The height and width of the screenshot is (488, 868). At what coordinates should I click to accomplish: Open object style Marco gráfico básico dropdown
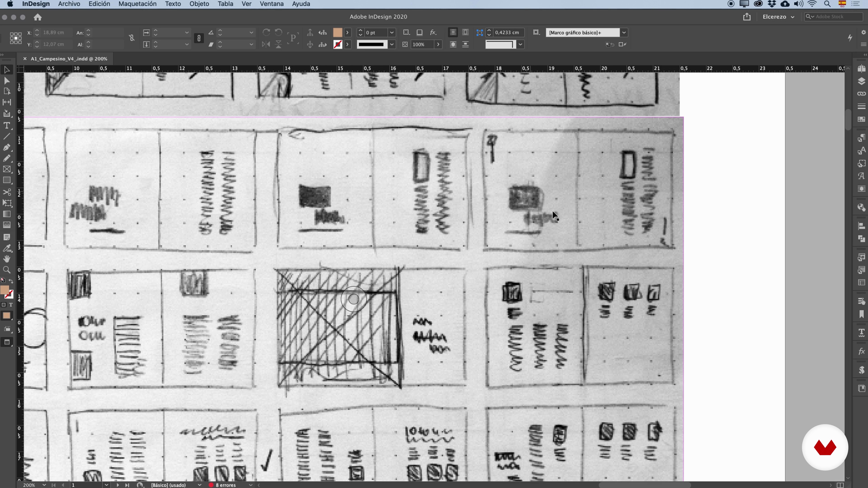tap(624, 33)
